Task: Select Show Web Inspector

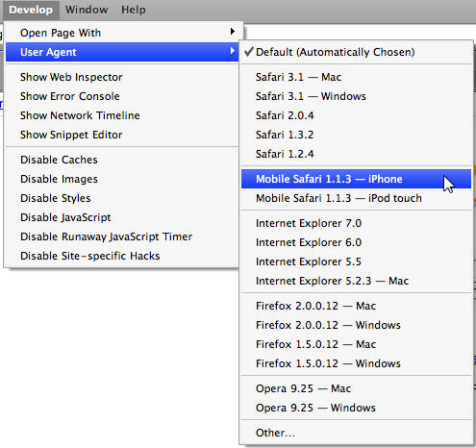Action: point(122,77)
